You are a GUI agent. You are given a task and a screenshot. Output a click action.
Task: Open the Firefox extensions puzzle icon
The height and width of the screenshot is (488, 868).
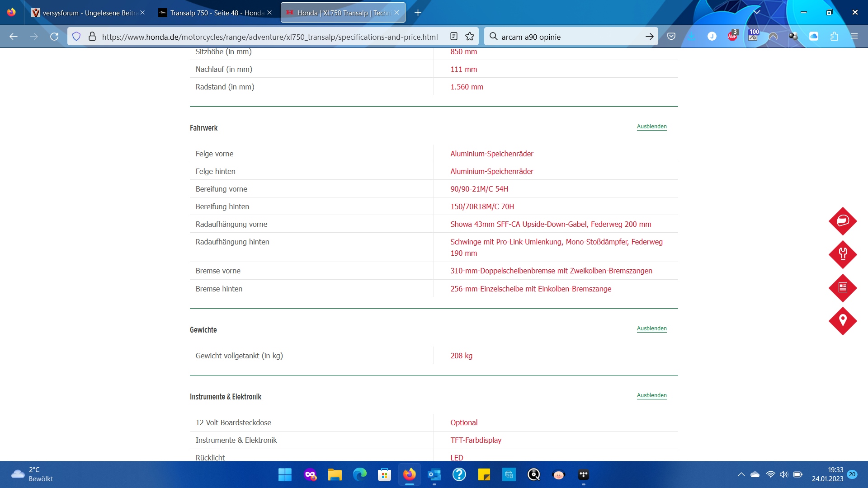click(834, 37)
